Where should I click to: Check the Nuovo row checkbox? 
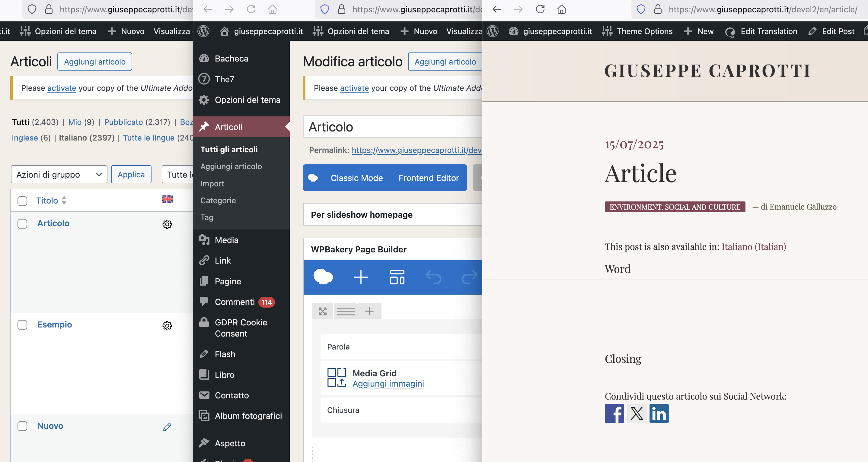(x=22, y=426)
